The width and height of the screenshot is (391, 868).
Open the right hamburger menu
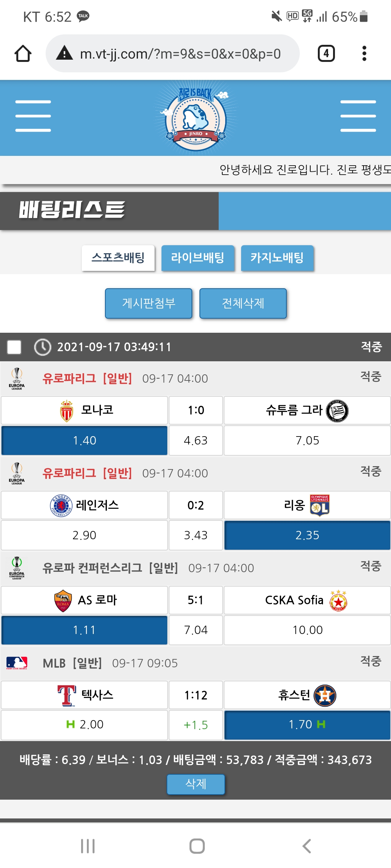(358, 116)
